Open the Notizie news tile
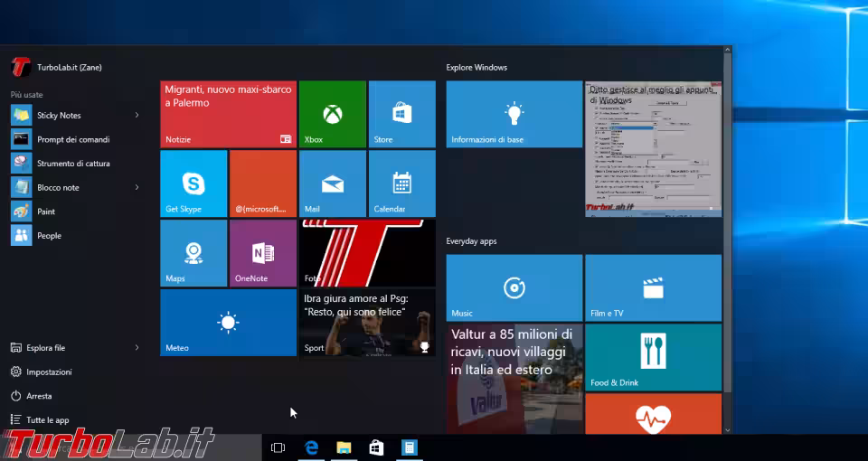Image resolution: width=868 pixels, height=461 pixels. tap(229, 114)
